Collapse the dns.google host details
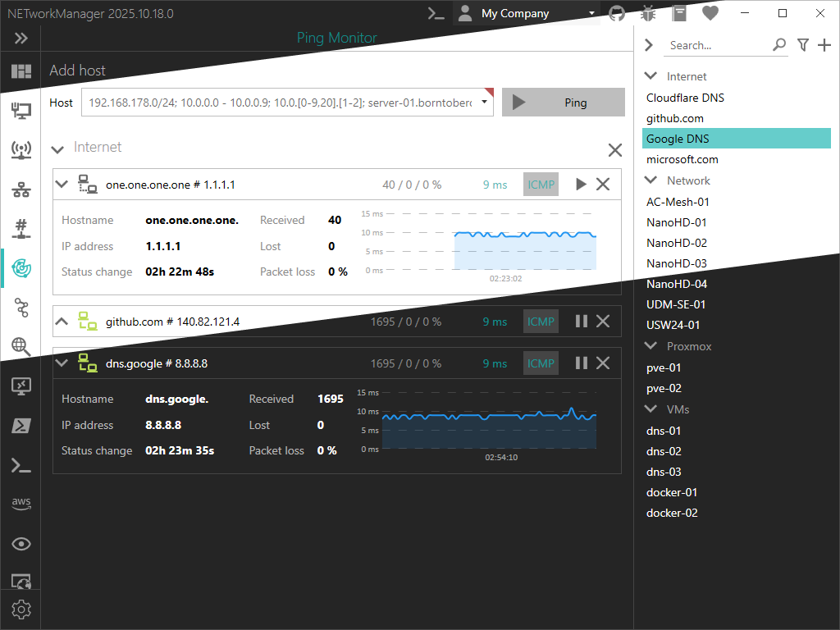This screenshot has width=840, height=630. coord(62,363)
